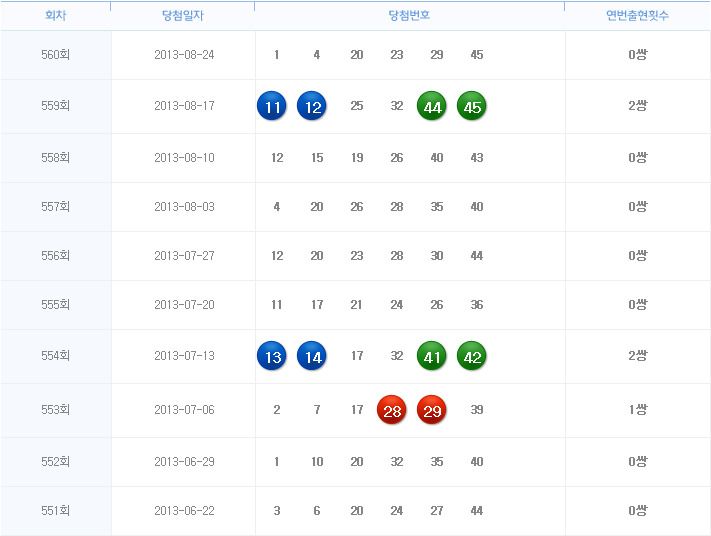Select round 553회 cell

pos(55,409)
